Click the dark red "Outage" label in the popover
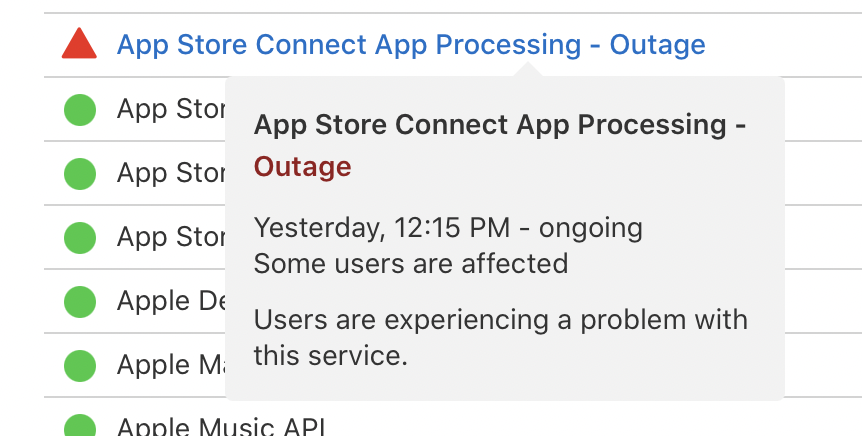Screen dimensions: 862x436 [302, 166]
